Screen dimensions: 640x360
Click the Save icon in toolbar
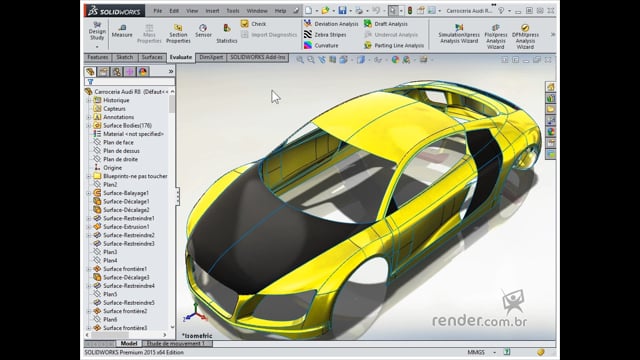342,11
